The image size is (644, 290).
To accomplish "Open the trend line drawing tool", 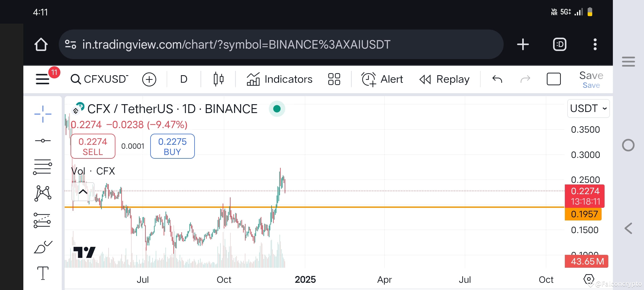I will coord(43,140).
